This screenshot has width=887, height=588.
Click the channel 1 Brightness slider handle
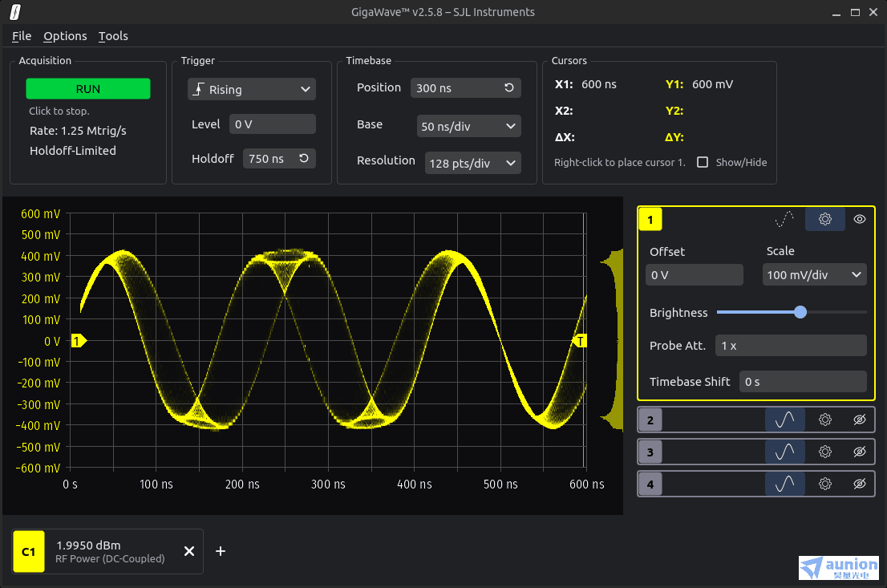pyautogui.click(x=800, y=312)
